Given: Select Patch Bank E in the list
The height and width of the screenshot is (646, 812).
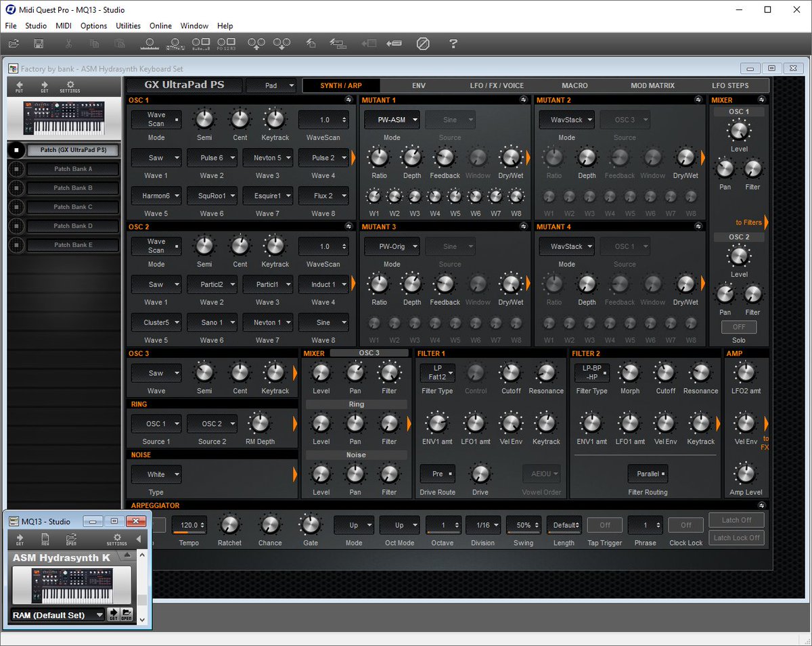Looking at the screenshot, I should 73,245.
